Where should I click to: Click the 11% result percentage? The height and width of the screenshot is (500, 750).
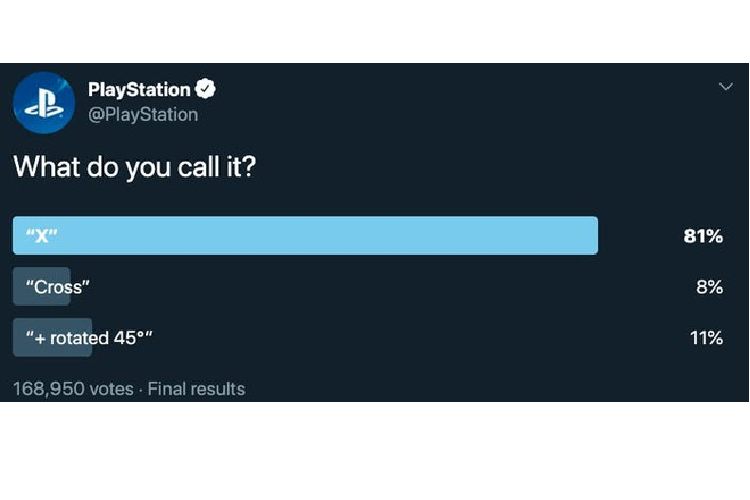pyautogui.click(x=706, y=338)
